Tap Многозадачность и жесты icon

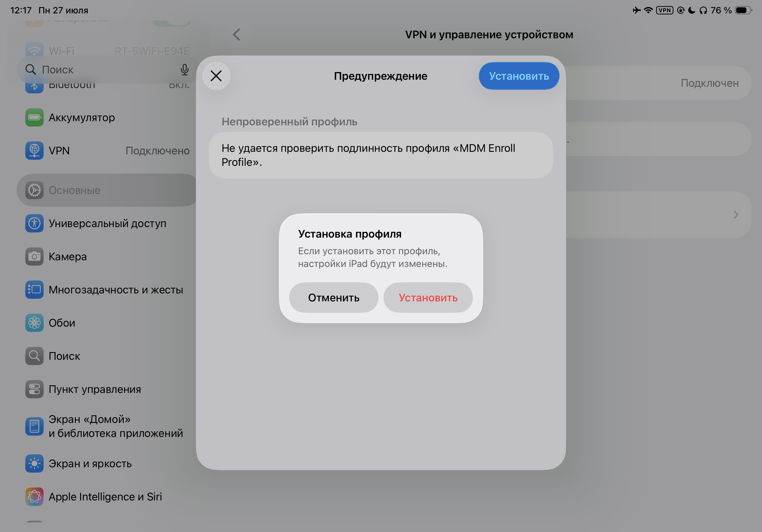(34, 290)
